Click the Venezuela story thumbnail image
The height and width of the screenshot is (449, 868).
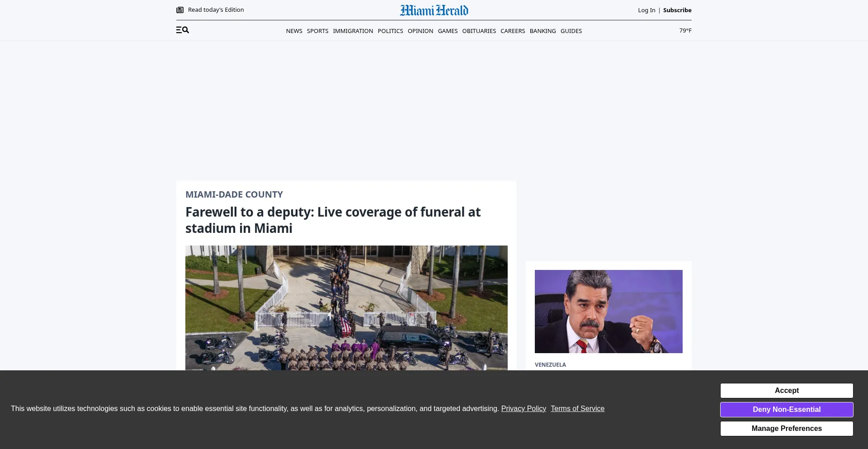coord(608,312)
